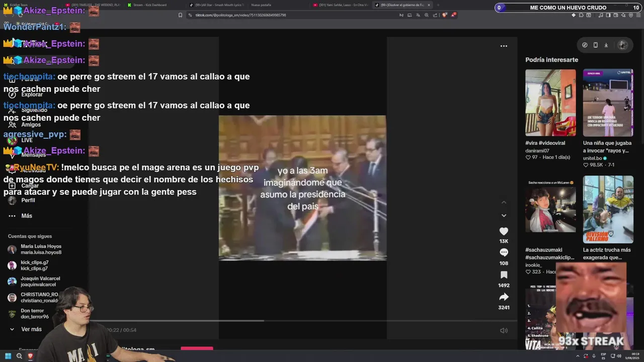Go to previous video with up chevron
This screenshot has height=362, width=644.
pyautogui.click(x=504, y=202)
